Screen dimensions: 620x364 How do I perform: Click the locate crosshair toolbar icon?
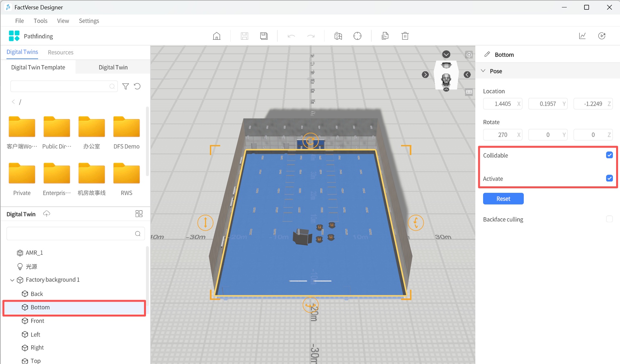click(x=357, y=36)
